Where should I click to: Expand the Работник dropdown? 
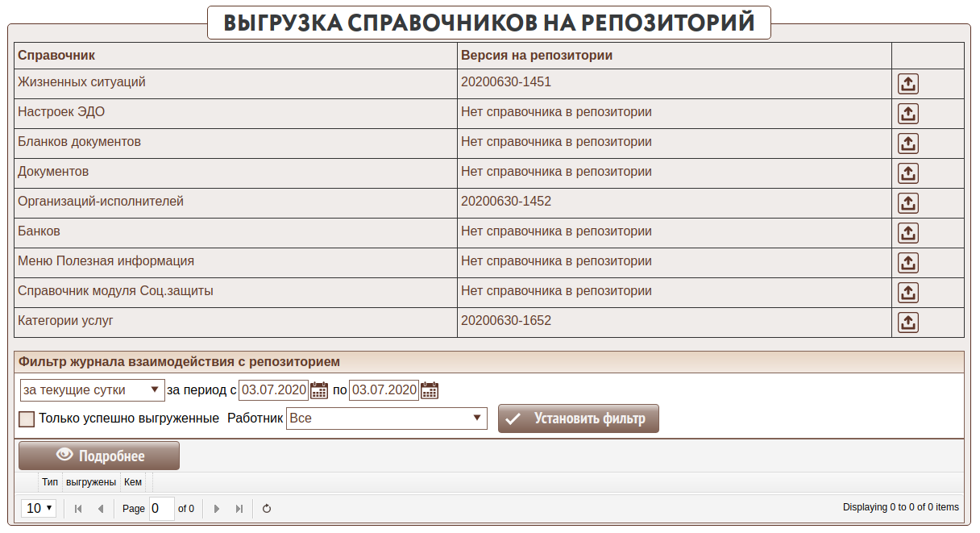pos(387,418)
